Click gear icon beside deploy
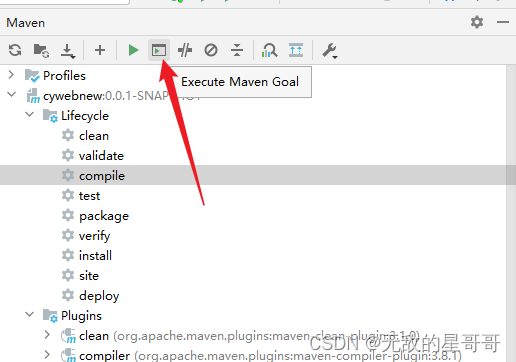 [68, 295]
